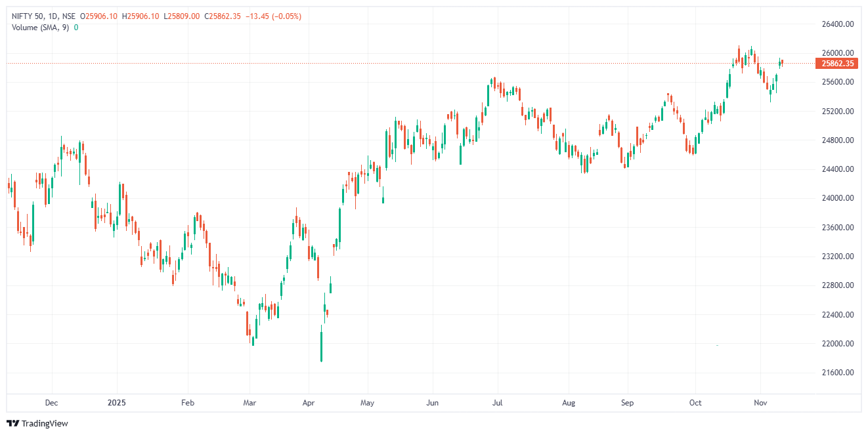Click the 22800.00 price axis label
The width and height of the screenshot is (868, 435).
click(x=836, y=285)
